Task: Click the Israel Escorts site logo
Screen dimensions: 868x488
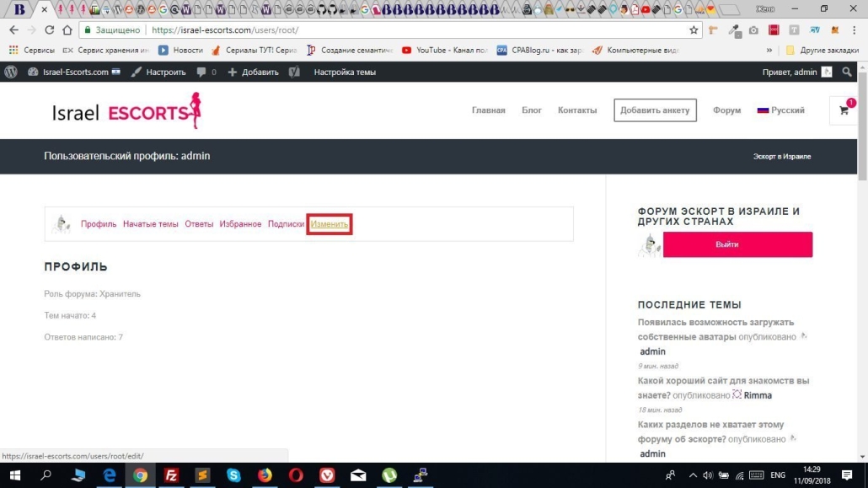Action: tap(126, 110)
